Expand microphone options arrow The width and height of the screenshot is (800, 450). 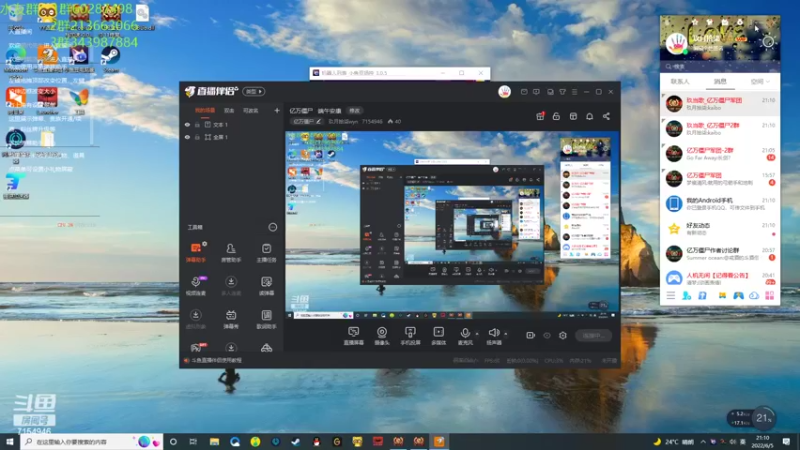tap(477, 334)
